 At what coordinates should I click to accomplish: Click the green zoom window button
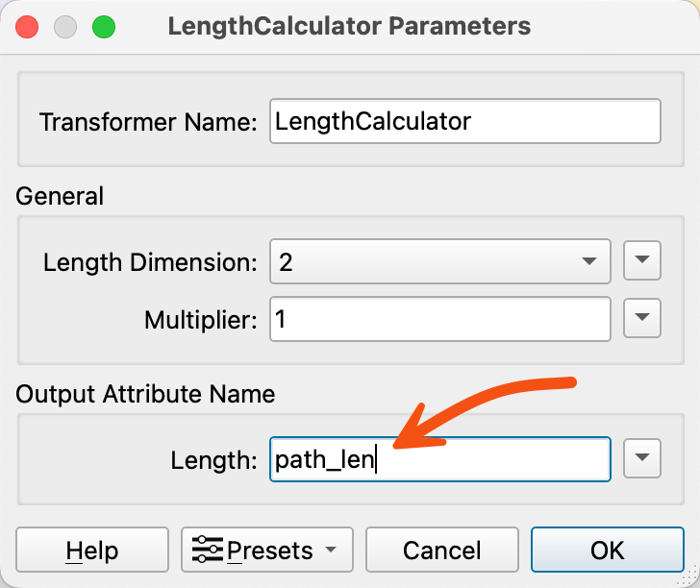104,27
